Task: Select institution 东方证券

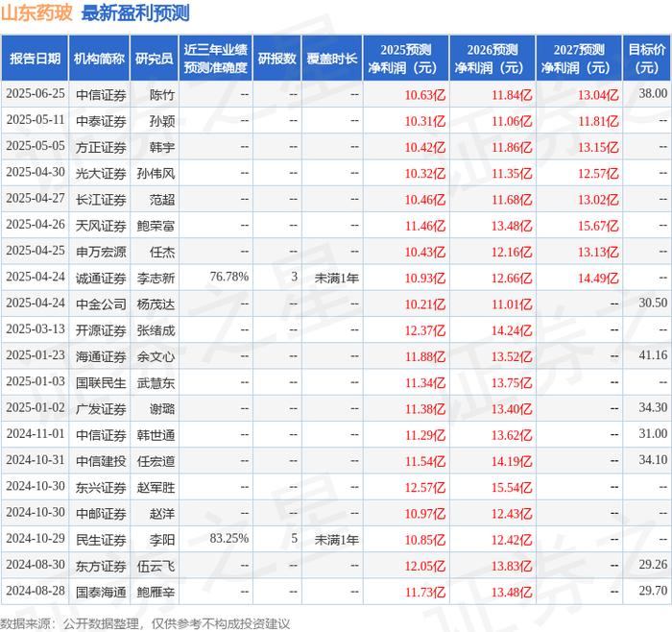Action: (x=101, y=566)
